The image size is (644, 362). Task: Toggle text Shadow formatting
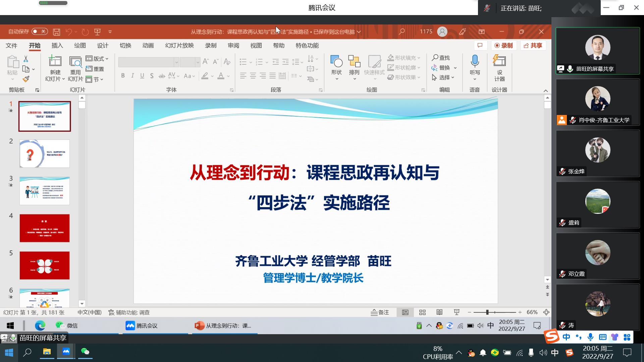[152, 76]
